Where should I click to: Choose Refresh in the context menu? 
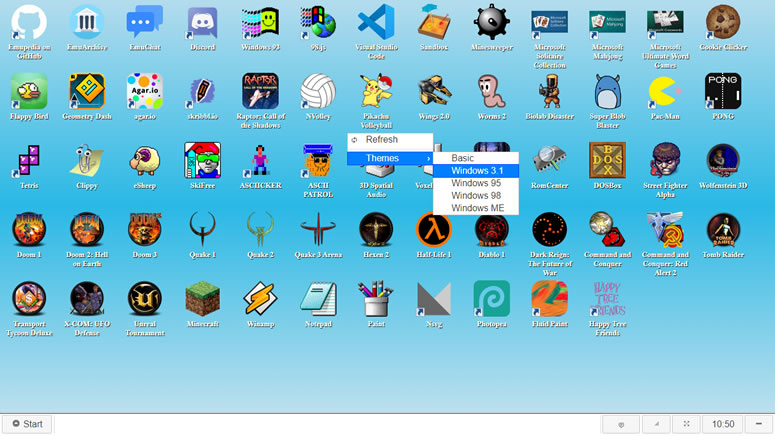[x=390, y=140]
